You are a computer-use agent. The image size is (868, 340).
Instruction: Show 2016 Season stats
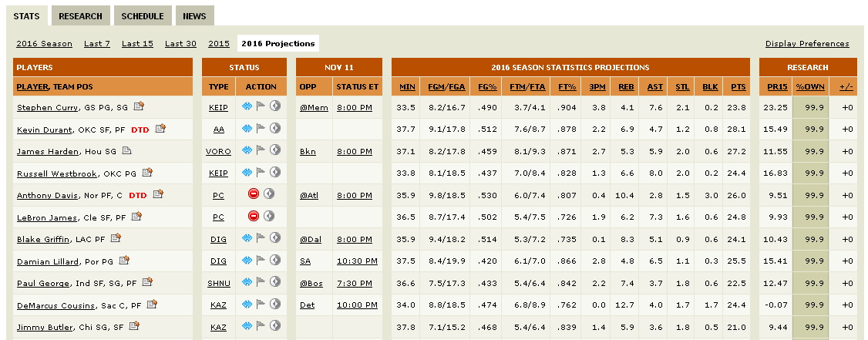[x=44, y=43]
